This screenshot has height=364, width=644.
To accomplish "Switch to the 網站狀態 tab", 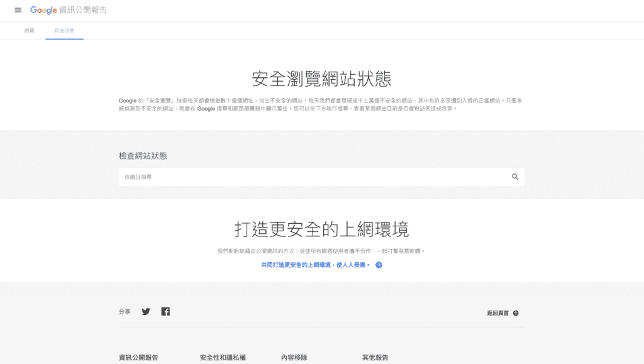I will point(64,30).
